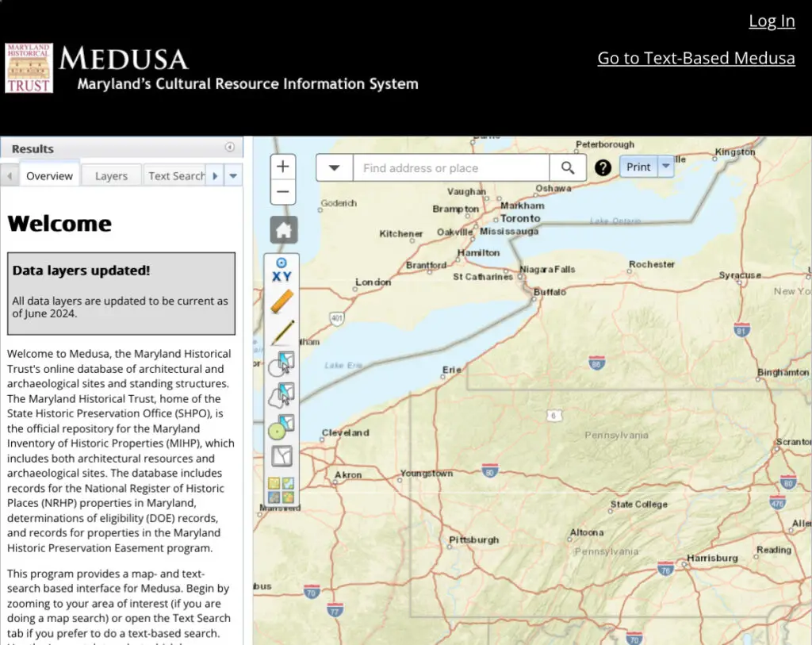The image size is (812, 645).
Task: Click Pittsburgh on the map
Action: point(474,539)
